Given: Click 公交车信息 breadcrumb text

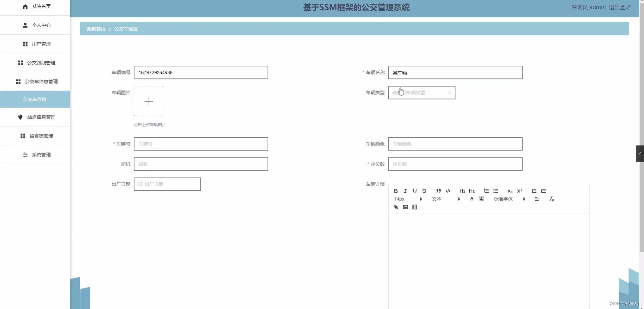Looking at the screenshot, I should coord(126,29).
